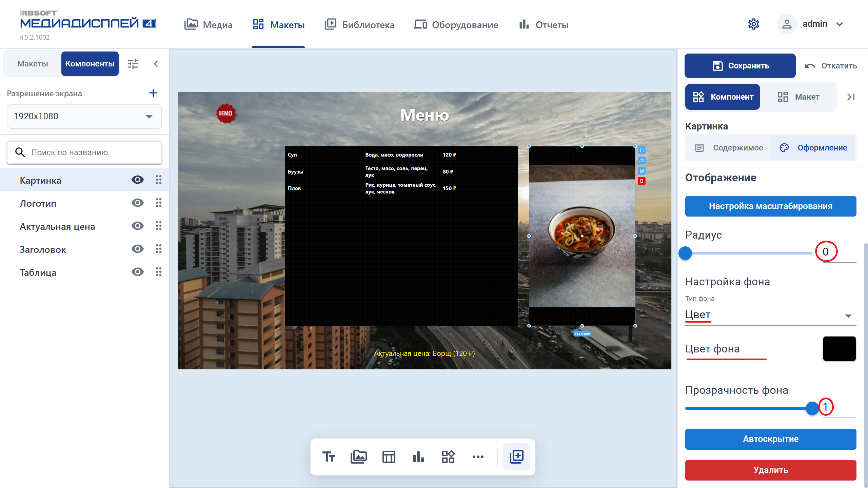Screen dimensions: 868x488
Task: Click the add-to-library icon beside selected image
Action: click(642, 170)
